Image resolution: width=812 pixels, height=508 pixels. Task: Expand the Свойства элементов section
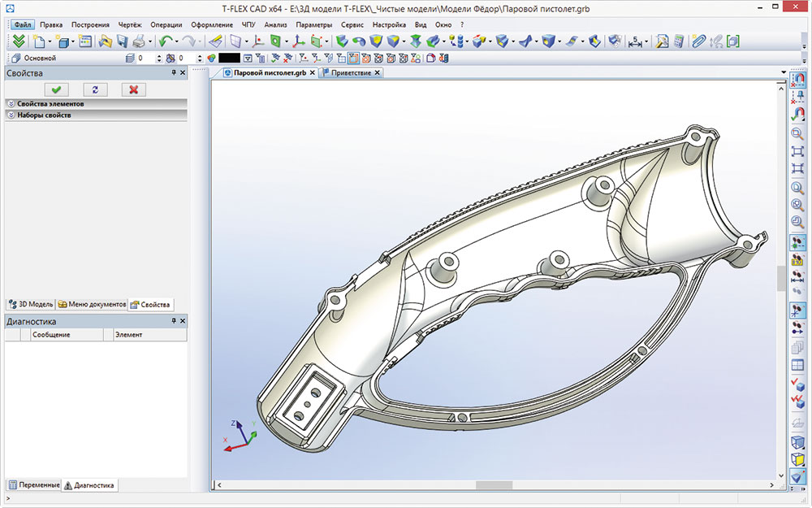[x=50, y=104]
